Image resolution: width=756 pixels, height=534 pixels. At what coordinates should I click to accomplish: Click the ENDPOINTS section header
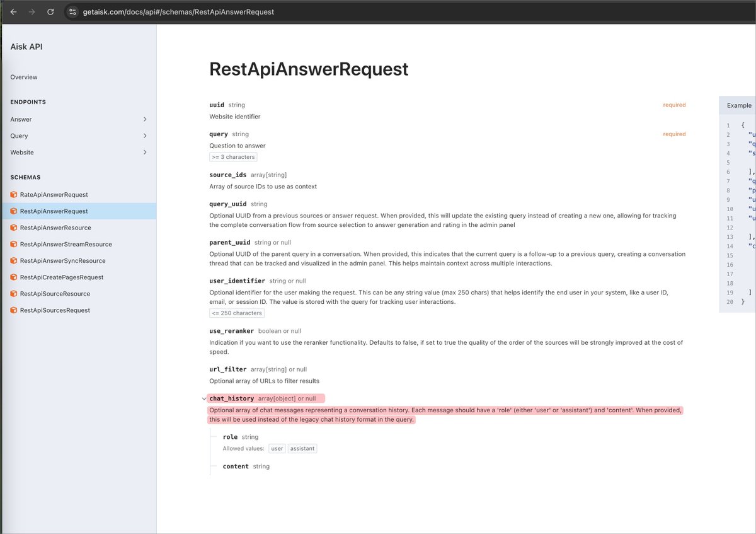coord(28,102)
